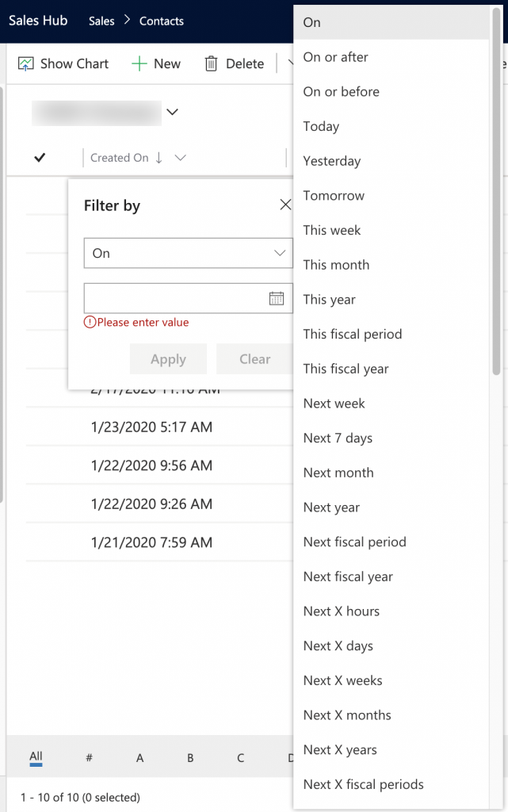Screen dimensions: 508x812
Task: Click the green plus New icon
Action: [139, 63]
